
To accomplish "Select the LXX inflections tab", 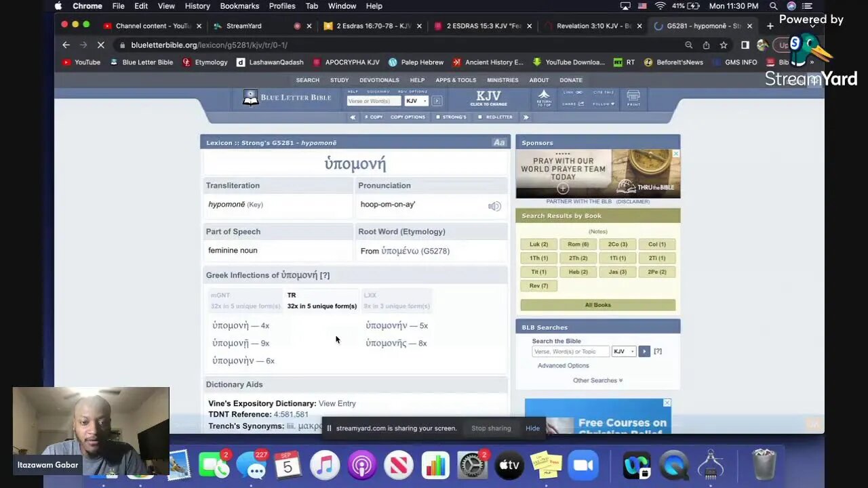I will tap(397, 300).
